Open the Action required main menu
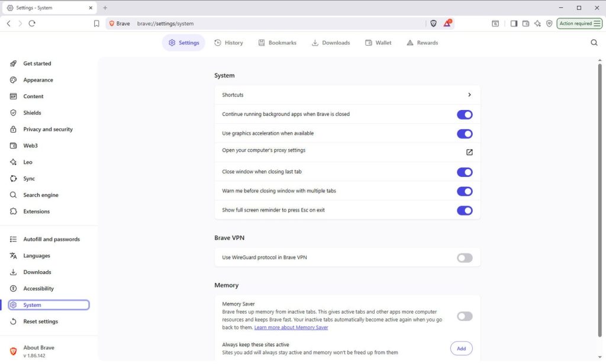Screen dimensions: 606x364 coord(579,24)
